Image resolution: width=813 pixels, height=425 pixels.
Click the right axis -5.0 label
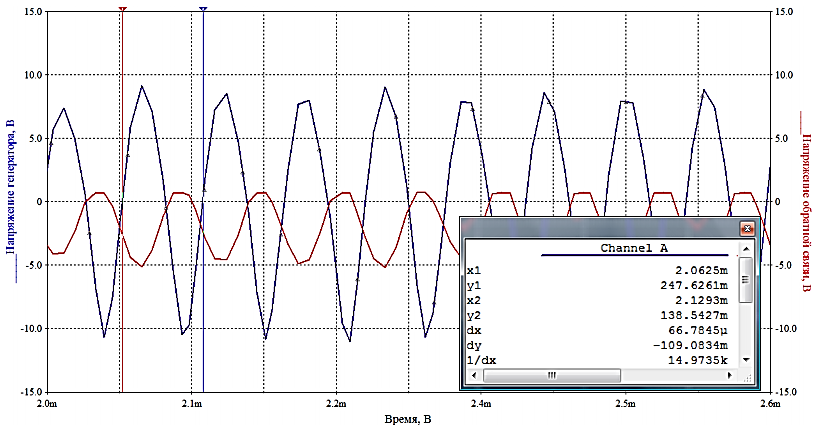(783, 265)
